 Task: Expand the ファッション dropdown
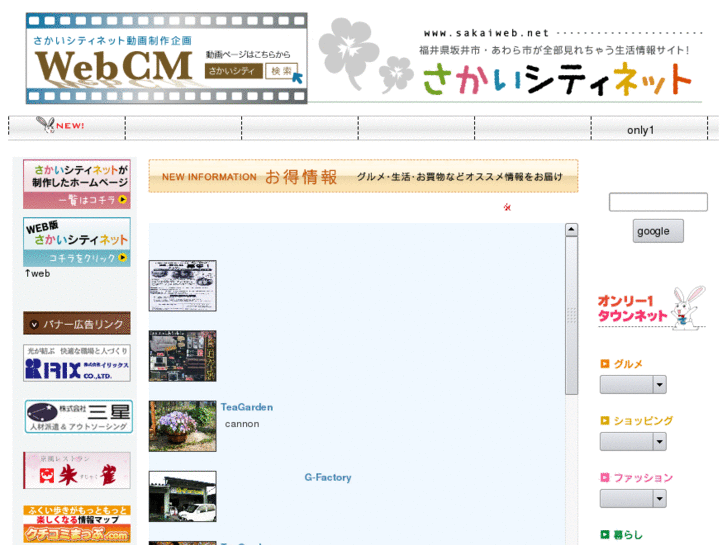633,499
